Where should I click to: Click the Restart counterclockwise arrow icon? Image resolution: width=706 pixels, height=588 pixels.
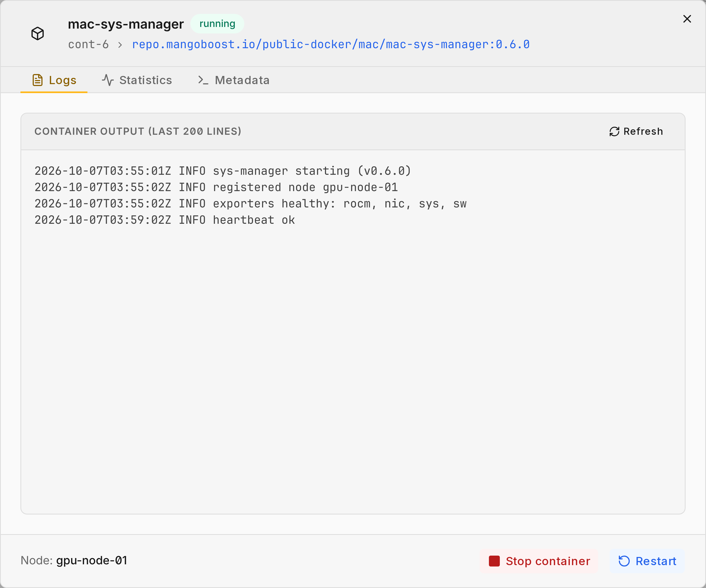[x=624, y=561]
